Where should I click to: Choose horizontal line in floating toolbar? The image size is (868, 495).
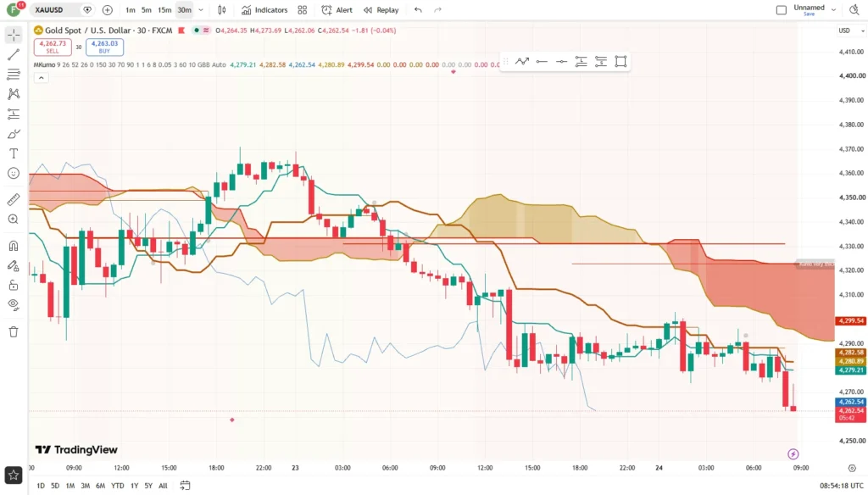coord(542,62)
